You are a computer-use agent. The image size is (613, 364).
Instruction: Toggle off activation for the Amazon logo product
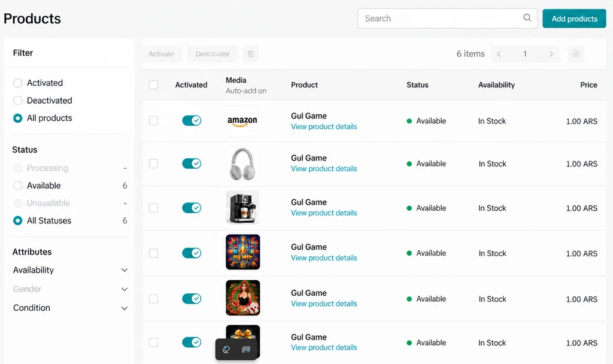tap(192, 120)
